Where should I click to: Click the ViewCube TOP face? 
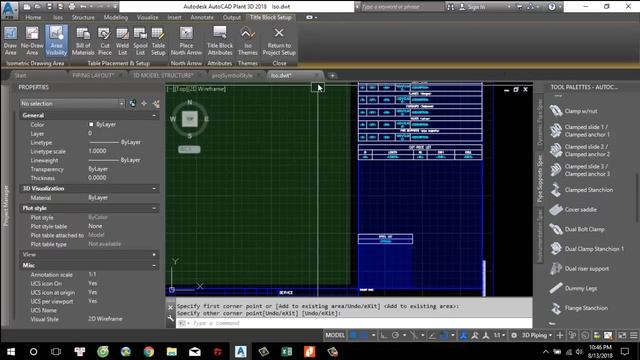click(x=190, y=119)
